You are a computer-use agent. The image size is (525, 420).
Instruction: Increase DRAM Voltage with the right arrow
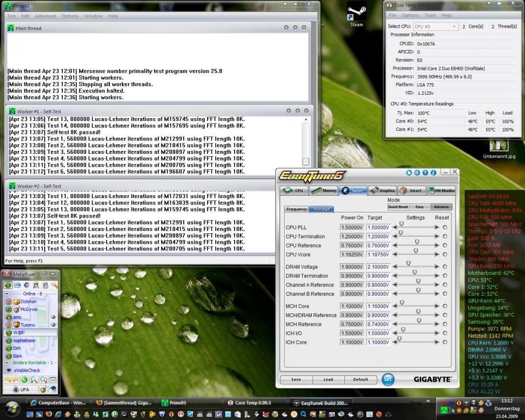point(436,267)
